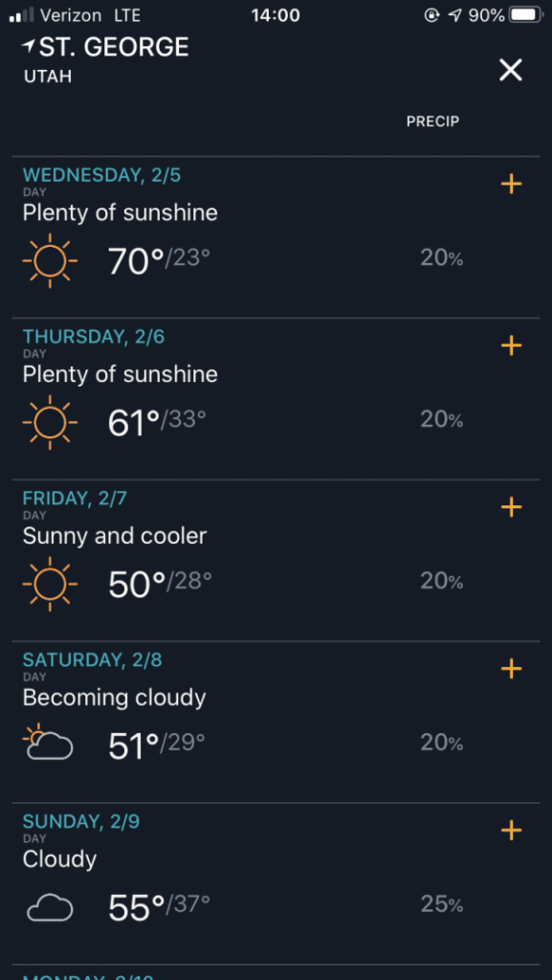The image size is (552, 980).
Task: Select the St. George location title
Action: (x=114, y=47)
